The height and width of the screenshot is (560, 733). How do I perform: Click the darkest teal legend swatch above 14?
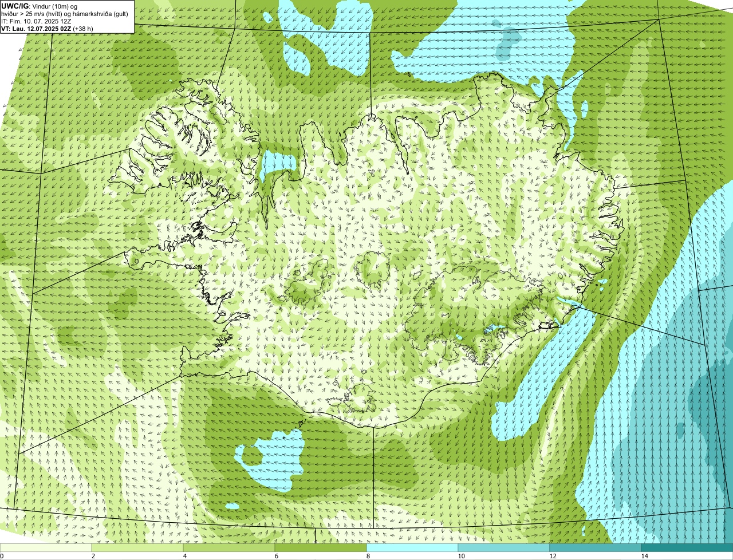(687, 548)
